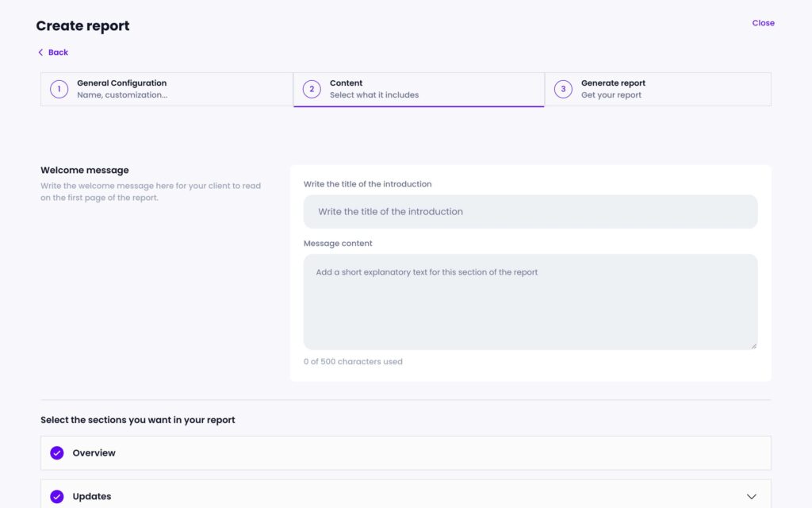This screenshot has height=508, width=812.
Task: Click the character counter below Message content
Action: point(354,361)
